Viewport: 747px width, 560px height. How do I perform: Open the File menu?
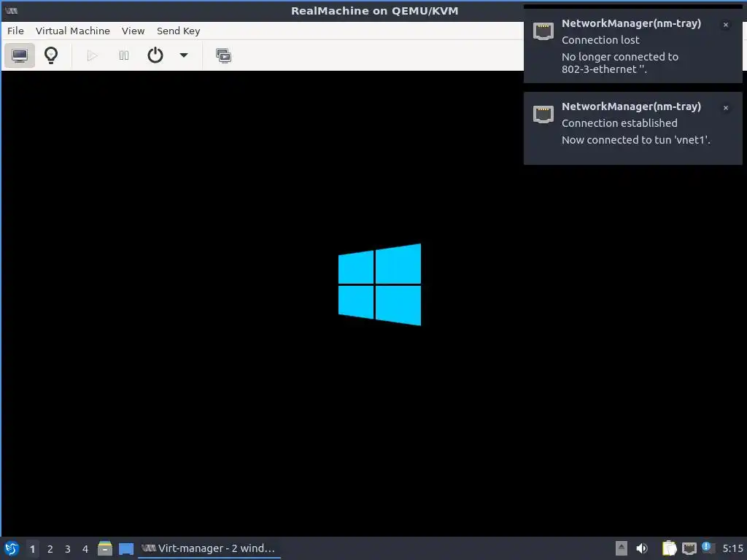pyautogui.click(x=15, y=31)
